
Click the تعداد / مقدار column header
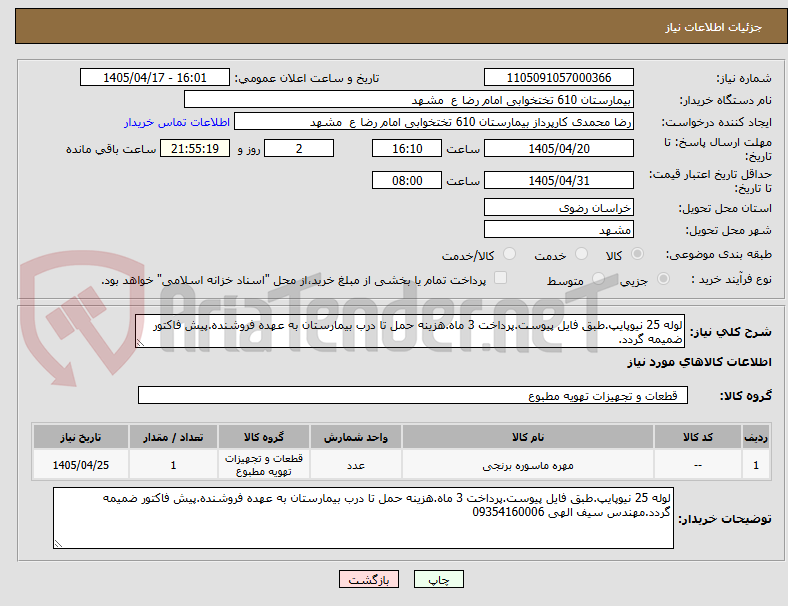tap(173, 437)
